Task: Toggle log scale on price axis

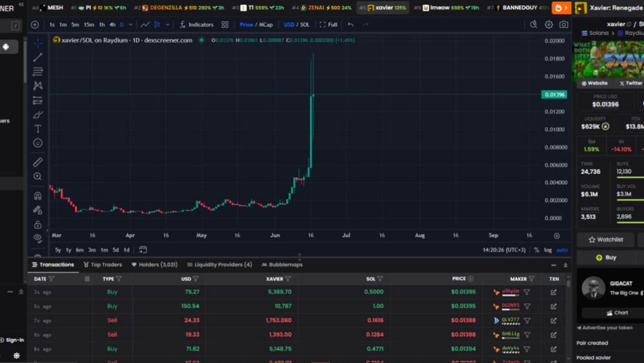Action: point(548,250)
